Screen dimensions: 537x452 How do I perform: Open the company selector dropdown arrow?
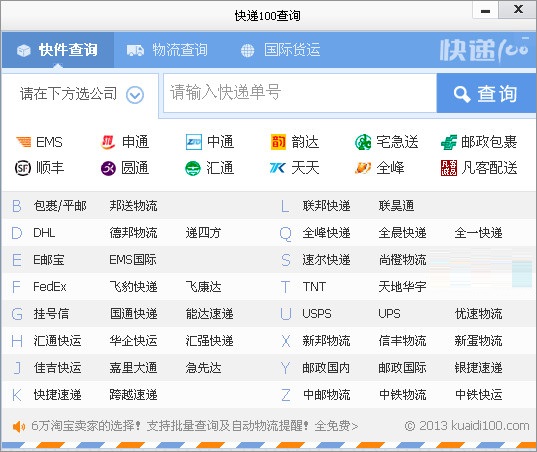(135, 95)
